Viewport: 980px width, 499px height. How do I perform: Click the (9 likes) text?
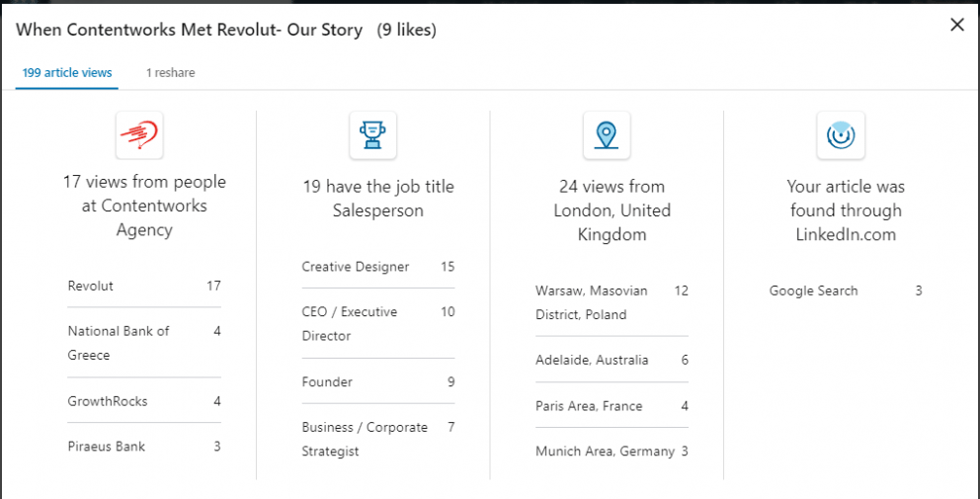[407, 30]
